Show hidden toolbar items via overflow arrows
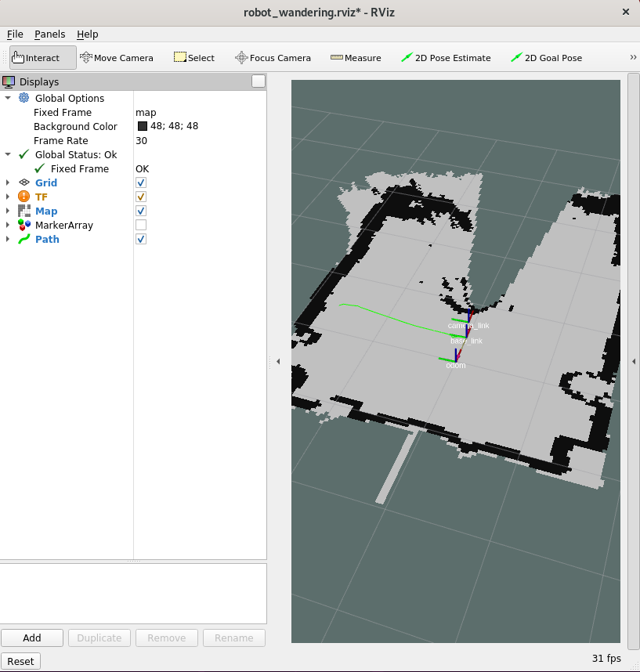The width and height of the screenshot is (640, 672). pyautogui.click(x=632, y=57)
